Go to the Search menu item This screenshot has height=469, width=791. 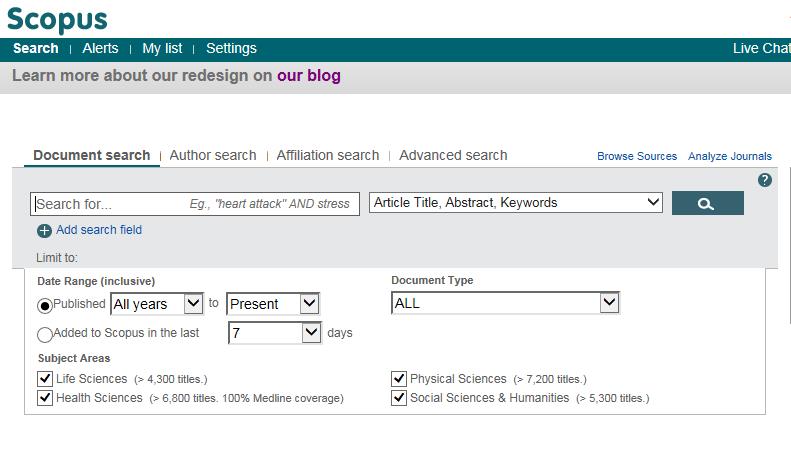[36, 48]
